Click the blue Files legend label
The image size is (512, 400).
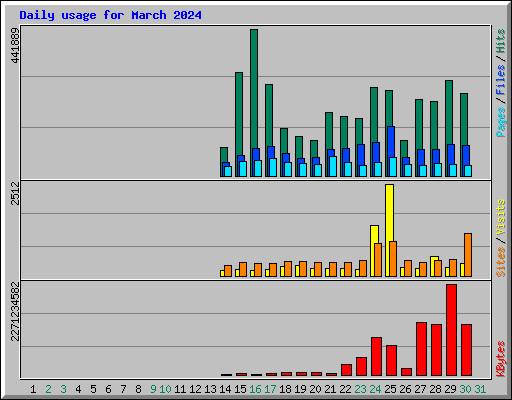tap(501, 80)
